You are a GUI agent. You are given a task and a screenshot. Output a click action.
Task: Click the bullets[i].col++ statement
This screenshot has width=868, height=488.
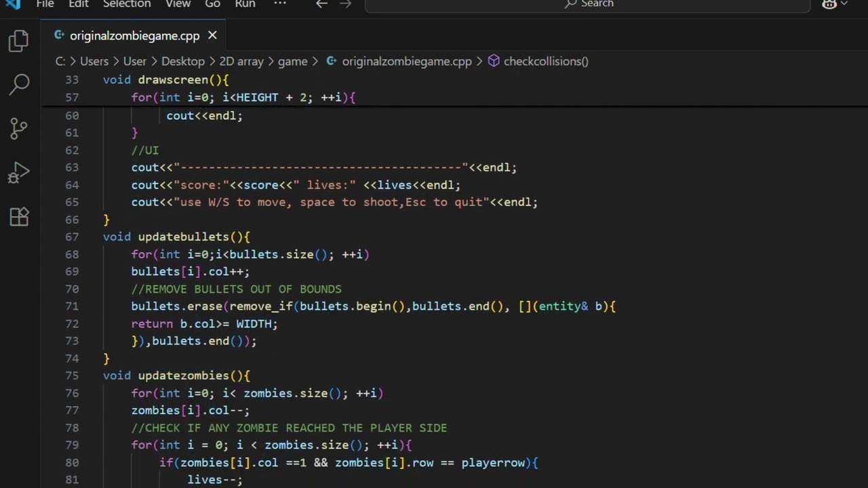[x=191, y=271]
